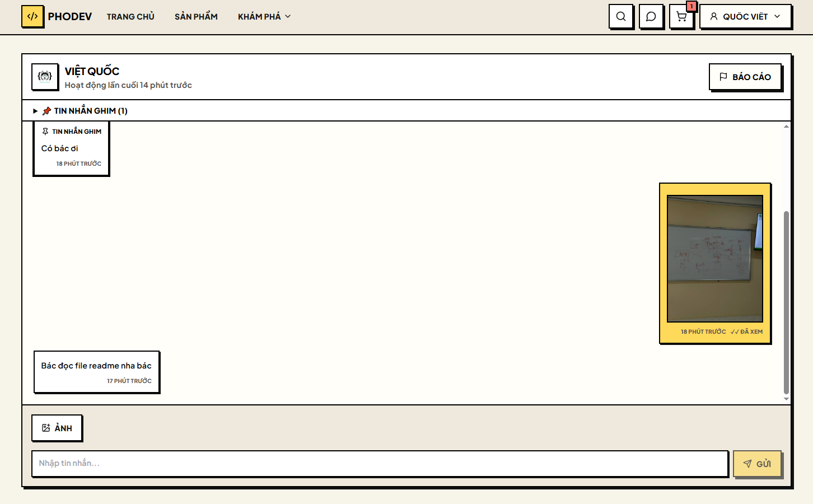813x504 pixels.
Task: Click Việt Quốc's avatar icon
Action: [45, 77]
